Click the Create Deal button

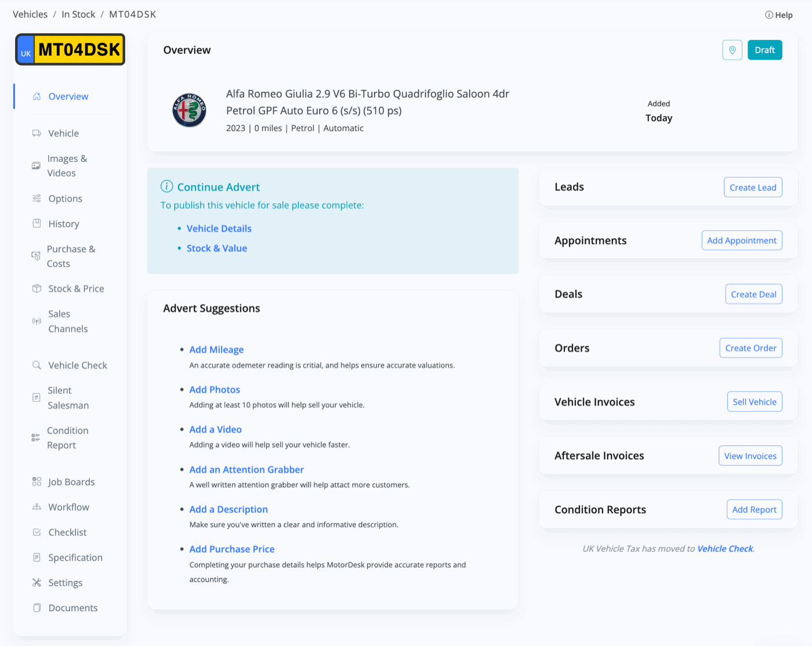(753, 294)
